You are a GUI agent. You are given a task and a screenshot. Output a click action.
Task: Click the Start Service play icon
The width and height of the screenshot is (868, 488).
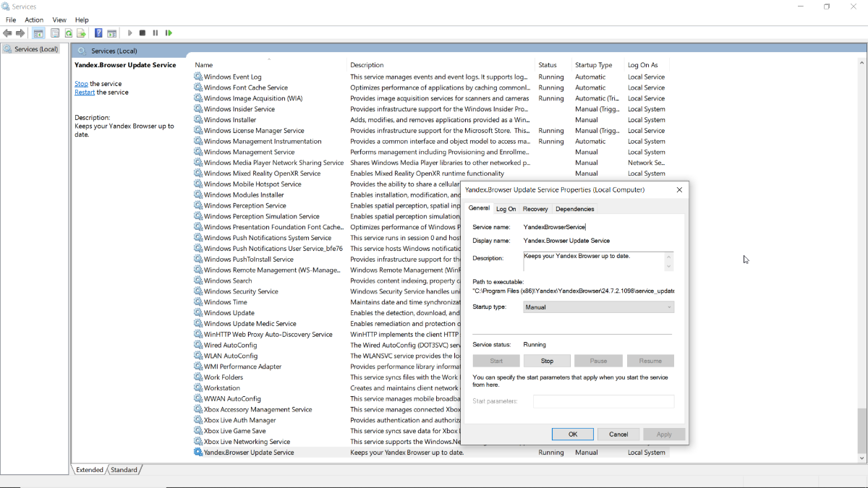(129, 33)
